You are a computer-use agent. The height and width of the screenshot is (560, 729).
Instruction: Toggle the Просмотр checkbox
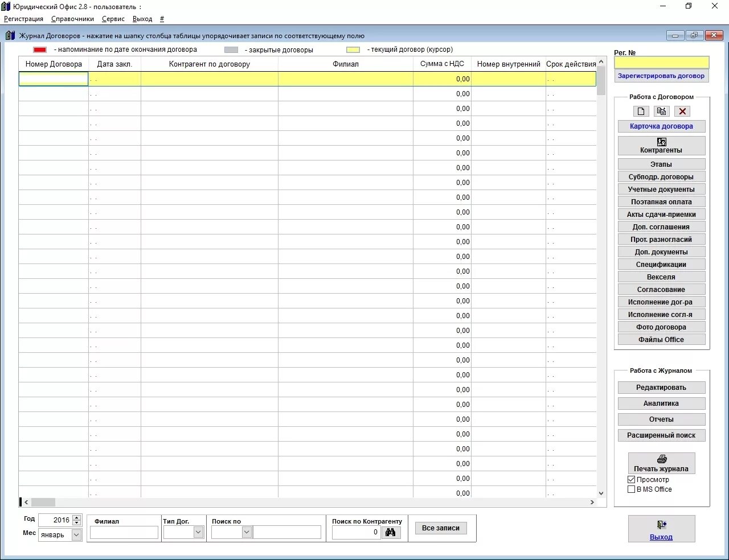coord(631,480)
